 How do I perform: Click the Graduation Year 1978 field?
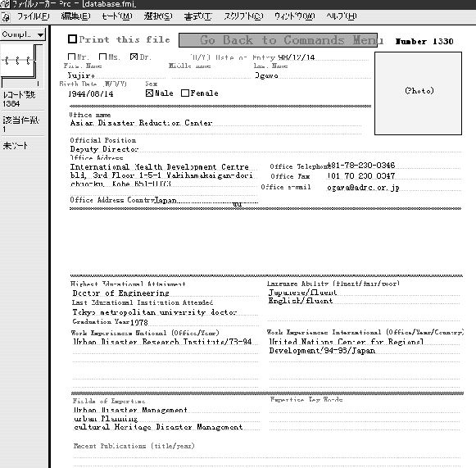(x=194, y=322)
